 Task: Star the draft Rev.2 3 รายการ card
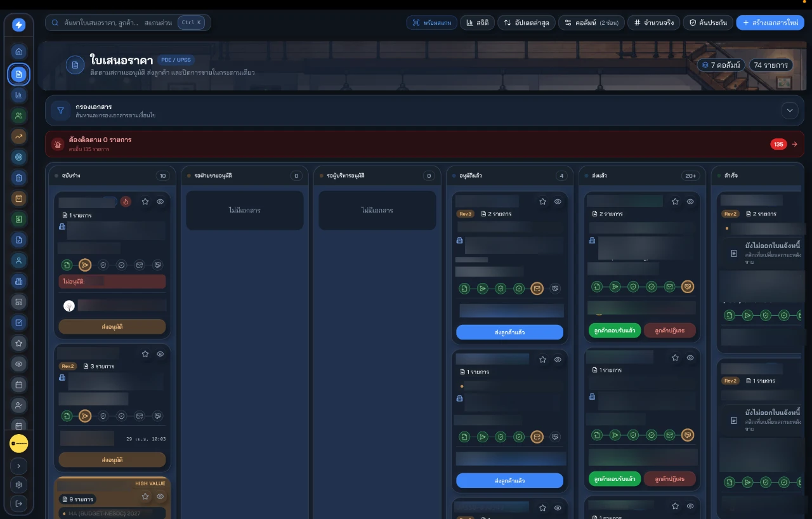pyautogui.click(x=145, y=353)
